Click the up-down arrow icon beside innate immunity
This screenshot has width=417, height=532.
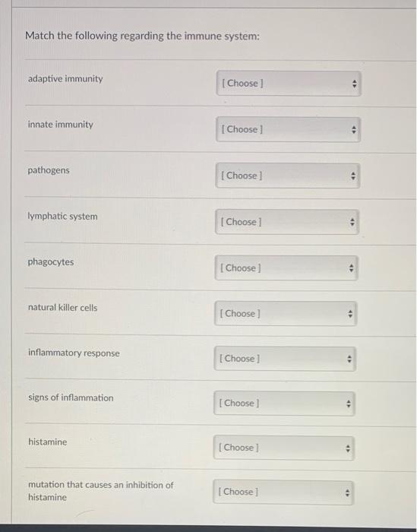(x=354, y=130)
